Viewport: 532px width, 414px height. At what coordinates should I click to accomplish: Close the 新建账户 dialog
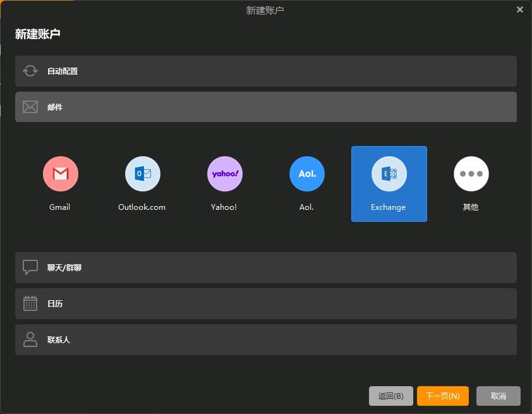pyautogui.click(x=520, y=9)
